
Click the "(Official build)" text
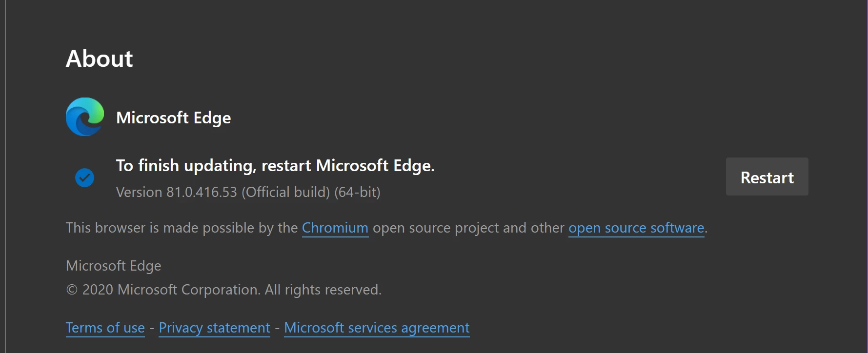click(x=286, y=192)
